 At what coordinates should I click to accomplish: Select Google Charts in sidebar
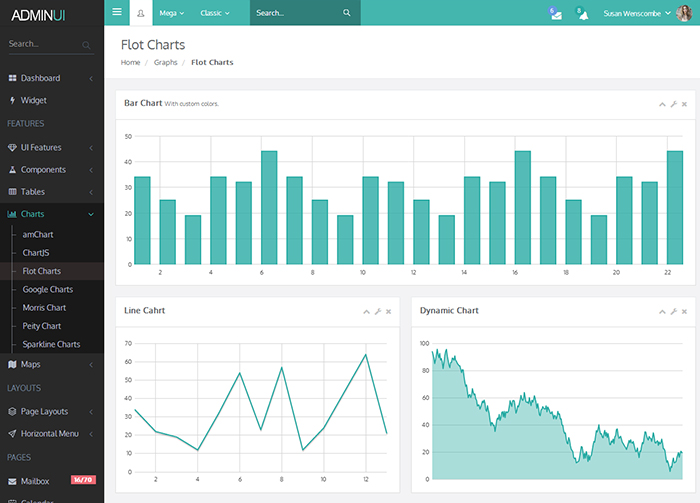47,289
